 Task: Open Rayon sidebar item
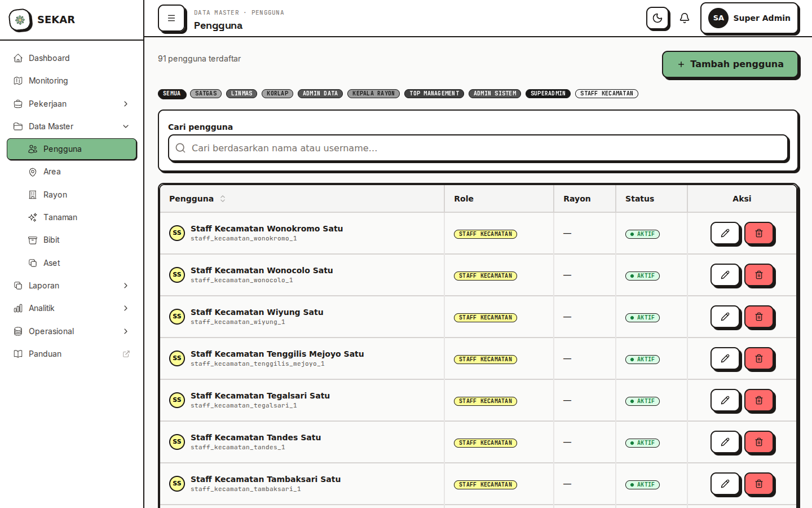tap(72, 195)
